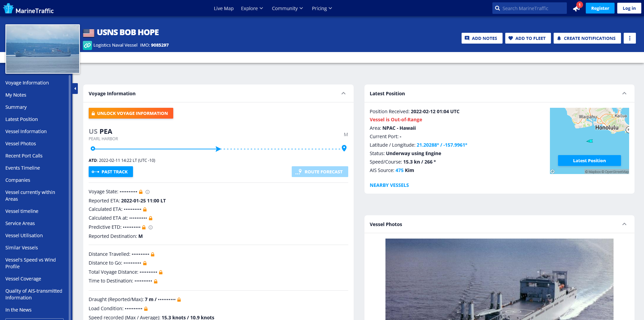Open Similar Vessels in sidebar
The width and height of the screenshot is (644, 320).
(x=22, y=248)
